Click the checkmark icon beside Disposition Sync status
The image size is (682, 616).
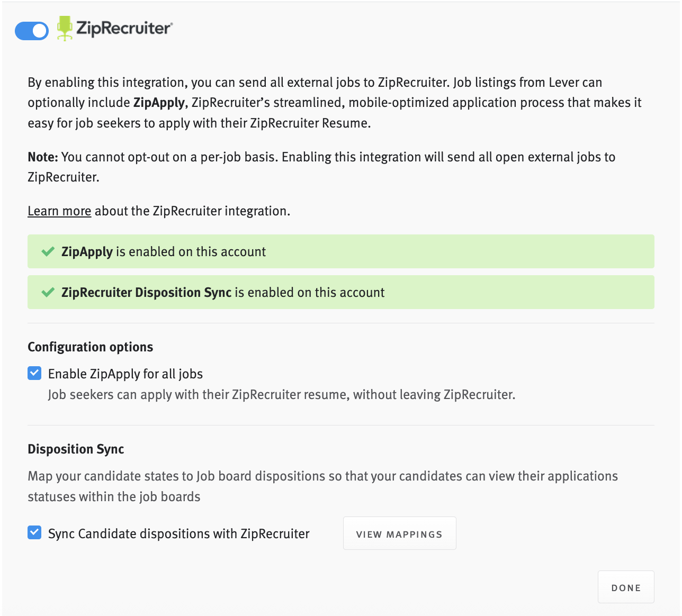click(48, 293)
